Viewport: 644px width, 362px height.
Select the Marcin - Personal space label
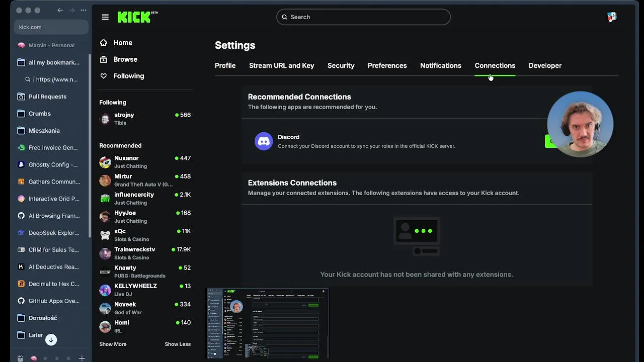(x=51, y=45)
